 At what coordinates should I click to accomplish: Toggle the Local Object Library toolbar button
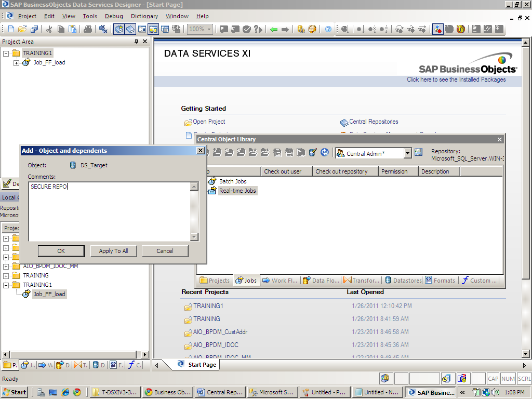coord(119,29)
